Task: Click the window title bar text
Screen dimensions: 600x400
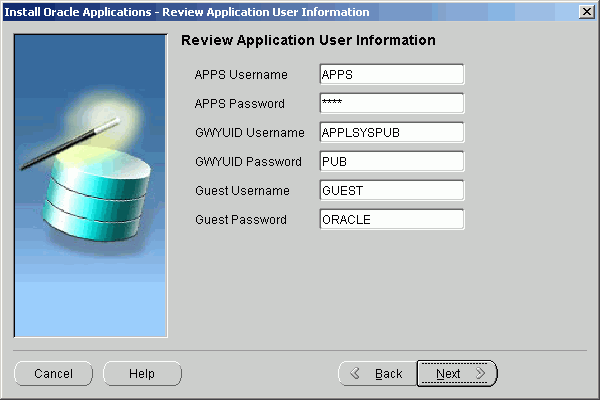Action: (187, 12)
